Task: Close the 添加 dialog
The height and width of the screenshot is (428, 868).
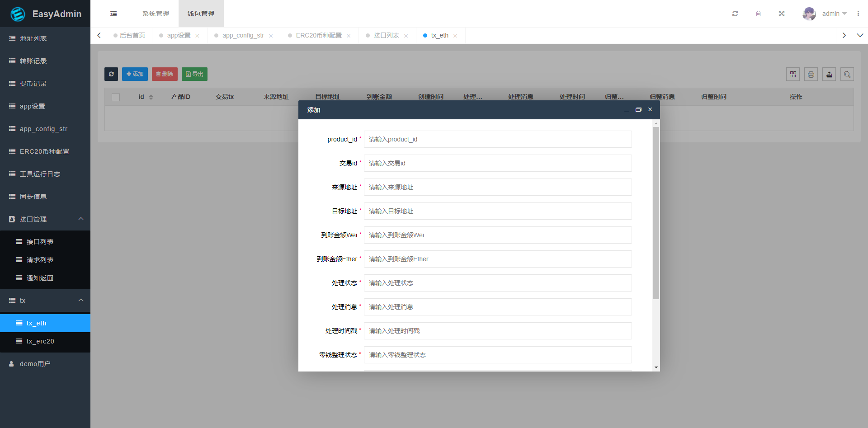Action: tap(650, 110)
